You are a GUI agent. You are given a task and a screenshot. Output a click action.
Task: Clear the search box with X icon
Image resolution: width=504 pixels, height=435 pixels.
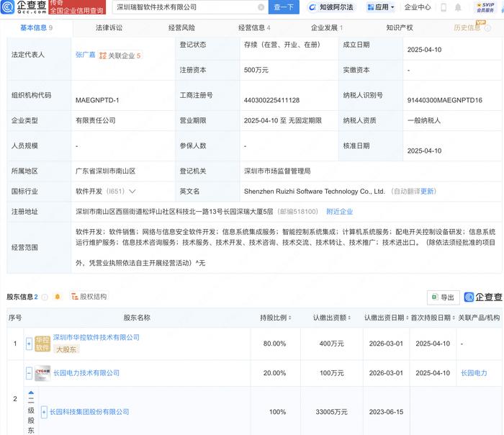[x=261, y=7]
